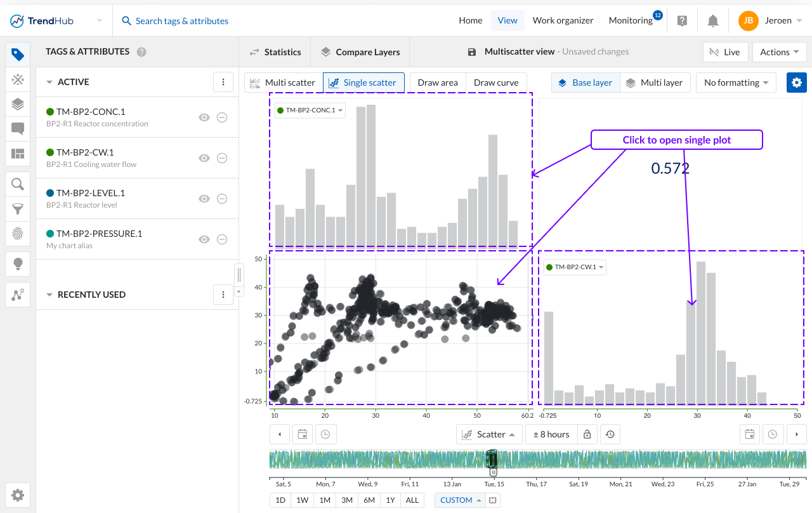Screen dimensions: 812x513
Task: Click the Fingerprint icon in the left sidebar
Action: (17, 233)
